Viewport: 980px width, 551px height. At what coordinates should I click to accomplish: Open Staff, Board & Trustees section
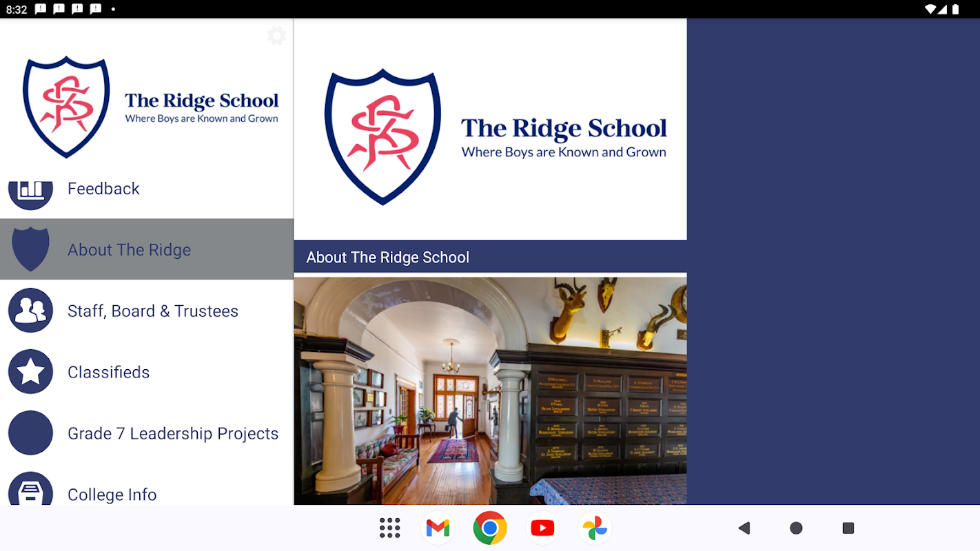(147, 311)
